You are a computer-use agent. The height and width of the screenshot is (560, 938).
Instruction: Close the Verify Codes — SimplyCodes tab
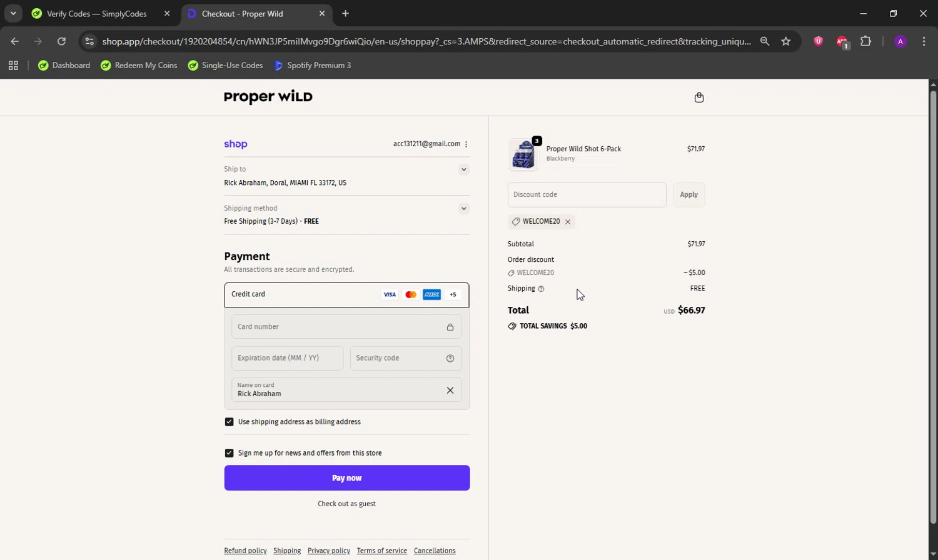(x=167, y=14)
